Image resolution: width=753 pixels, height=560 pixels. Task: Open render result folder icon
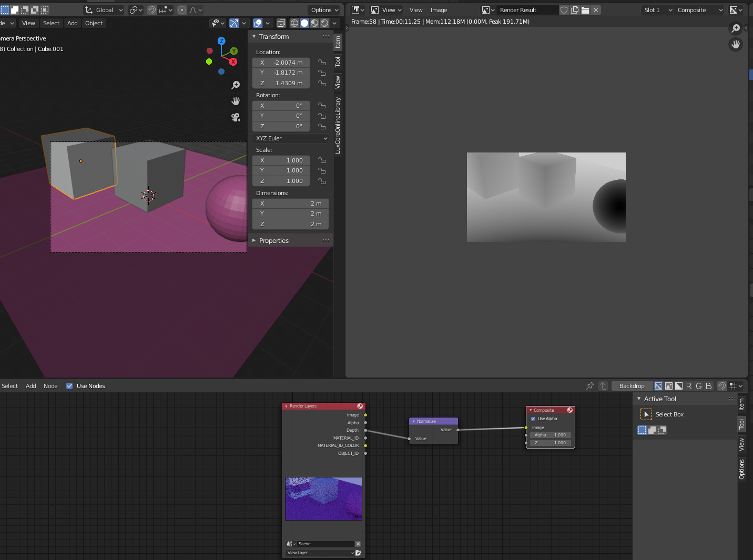click(x=585, y=10)
